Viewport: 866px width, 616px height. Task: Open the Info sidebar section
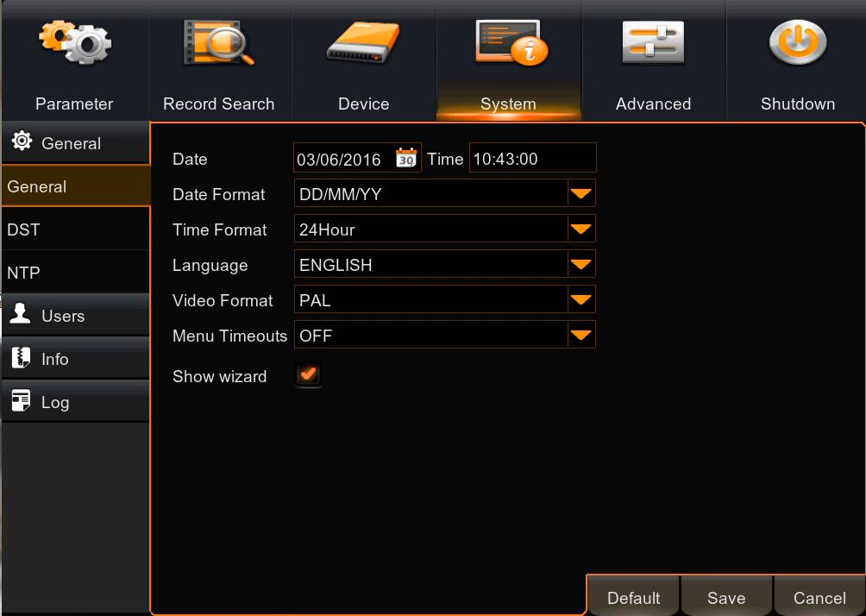point(76,358)
